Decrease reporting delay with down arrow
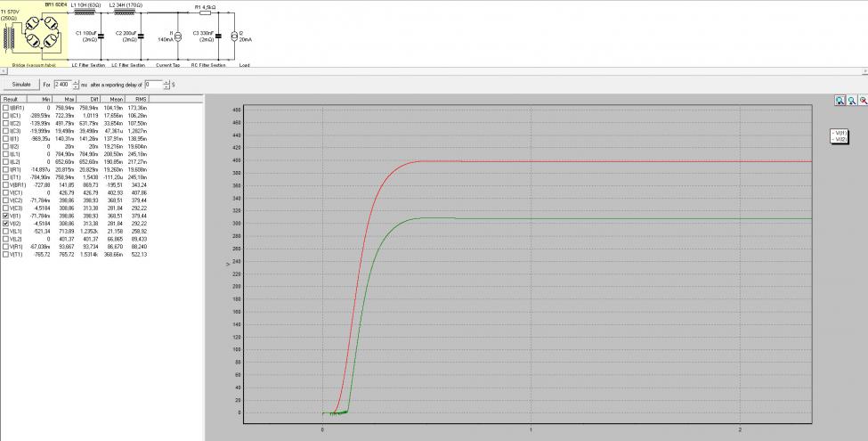Viewport: 868px width, 441px height. (x=166, y=87)
